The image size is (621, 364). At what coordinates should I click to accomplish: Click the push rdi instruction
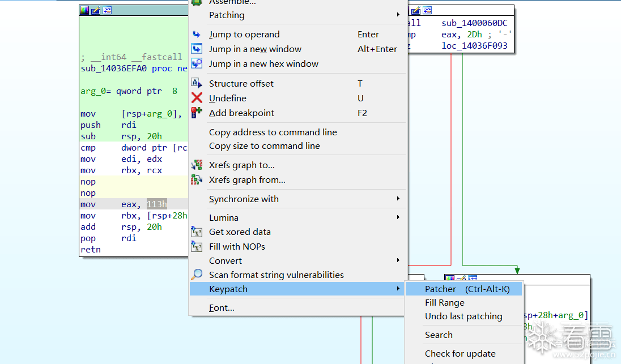tap(108, 125)
